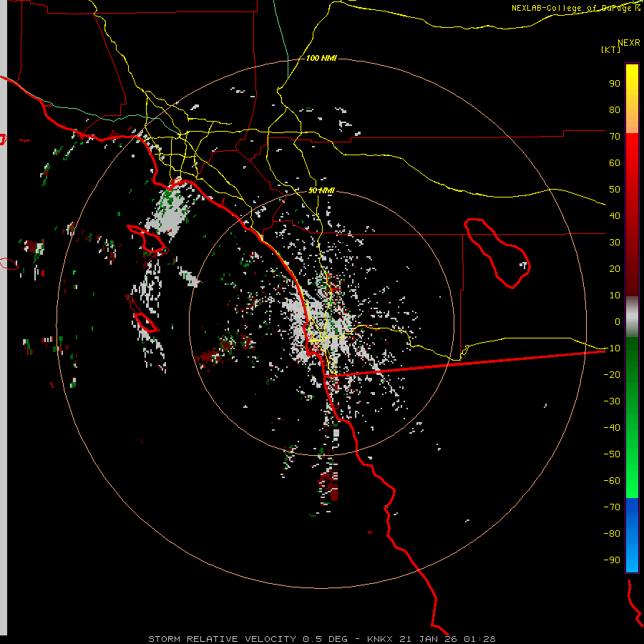Screen dimensions: 644x644
Task: Click the 50 NMI range ring label
Action: 321,190
